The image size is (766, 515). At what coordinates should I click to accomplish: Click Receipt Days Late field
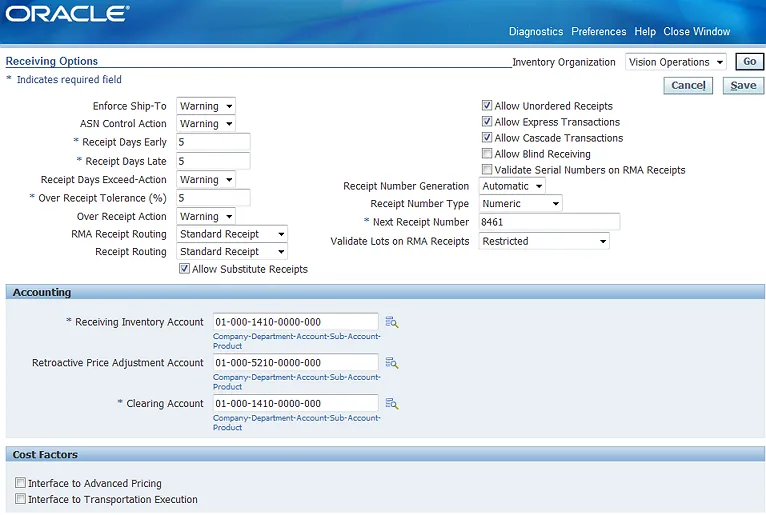coord(213,161)
